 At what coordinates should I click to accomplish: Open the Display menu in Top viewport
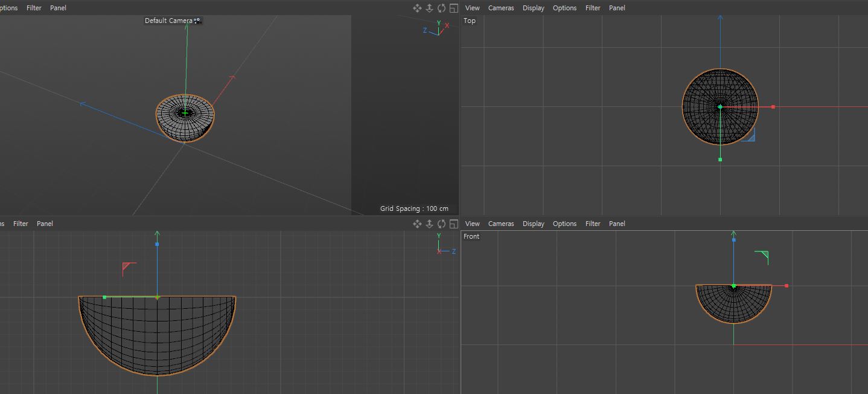pyautogui.click(x=534, y=8)
